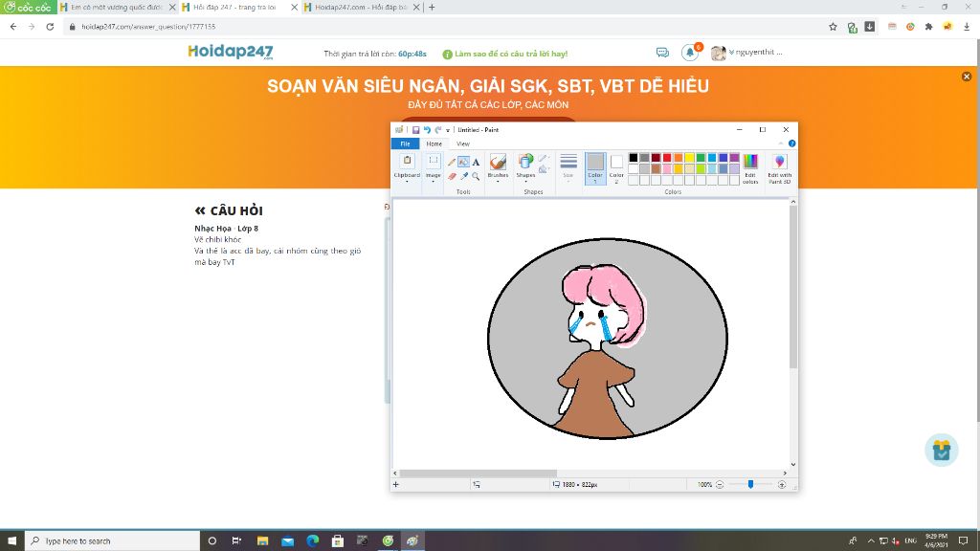Viewport: 980px width, 551px height.
Task: Switch to 'Em có một vương quốc' browser tab
Action: 116,8
